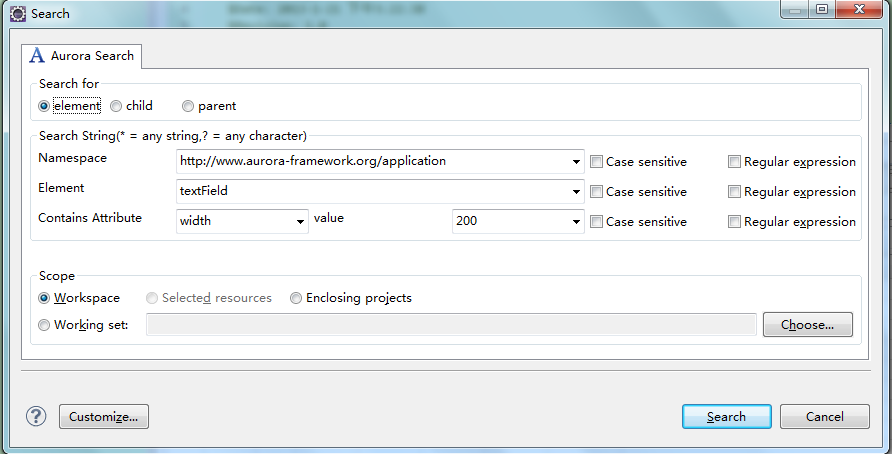The height and width of the screenshot is (454, 892).
Task: Switch to the Aurora Search tab
Action: [x=83, y=56]
